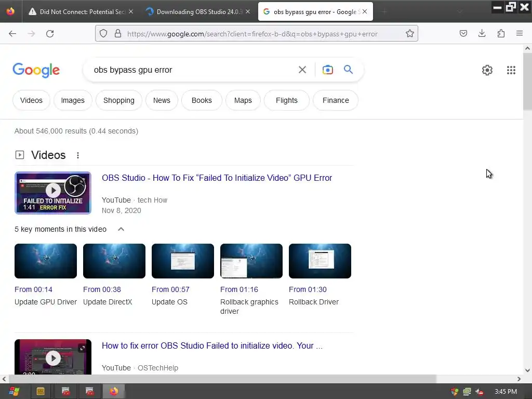Play FAILED TO INITIALIZE video thumbnail
The image size is (532, 399).
click(x=53, y=193)
